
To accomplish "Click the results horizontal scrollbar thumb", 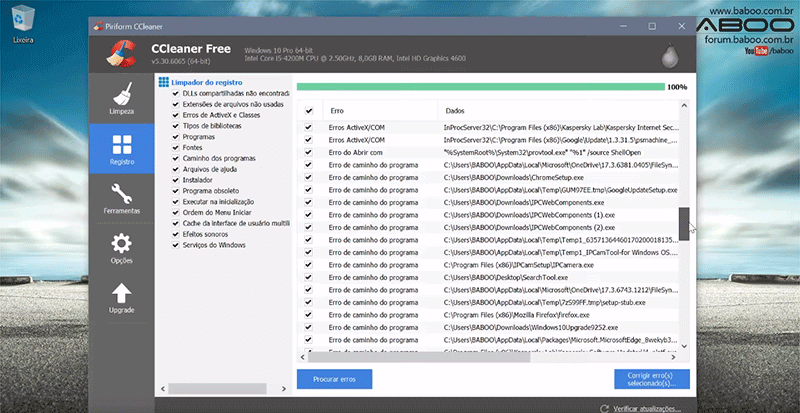I will tap(419, 357).
